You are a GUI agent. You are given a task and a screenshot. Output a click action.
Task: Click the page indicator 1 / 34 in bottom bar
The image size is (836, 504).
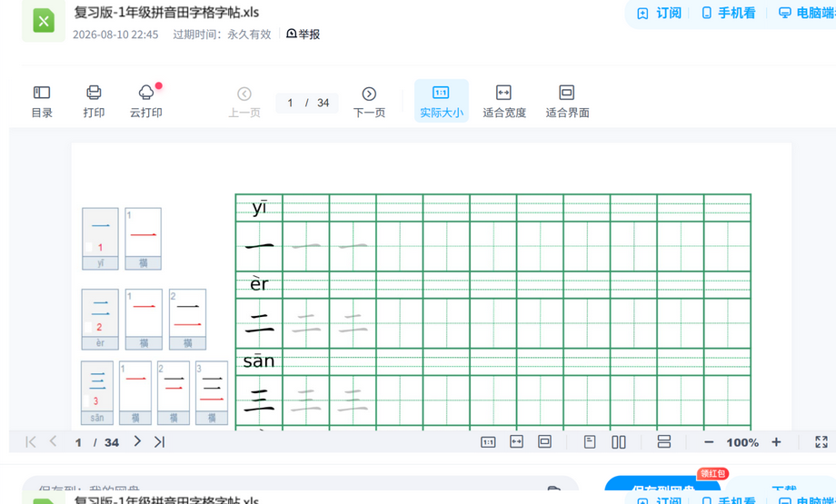click(95, 442)
